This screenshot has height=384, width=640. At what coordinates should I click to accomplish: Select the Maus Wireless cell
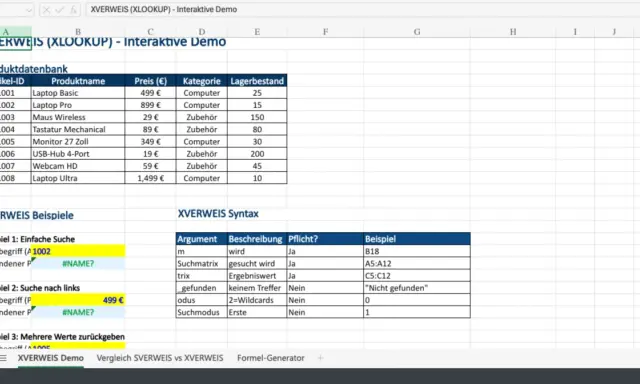78,118
